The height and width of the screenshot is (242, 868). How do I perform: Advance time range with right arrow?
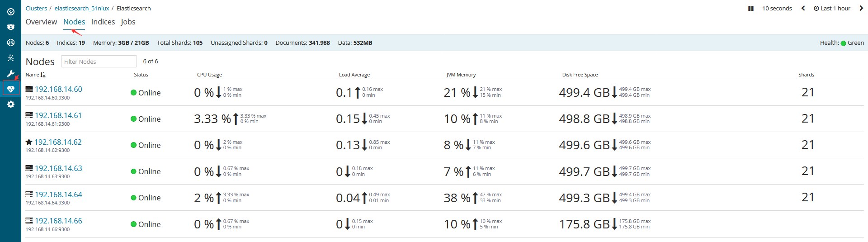click(x=861, y=8)
